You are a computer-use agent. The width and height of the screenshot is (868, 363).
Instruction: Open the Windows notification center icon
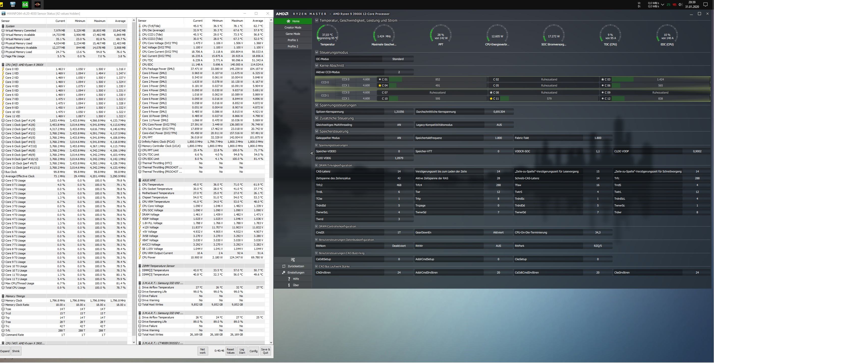click(705, 4)
